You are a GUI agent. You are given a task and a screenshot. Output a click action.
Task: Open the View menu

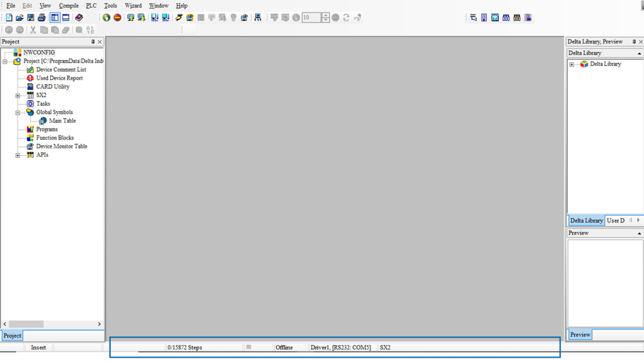45,6
